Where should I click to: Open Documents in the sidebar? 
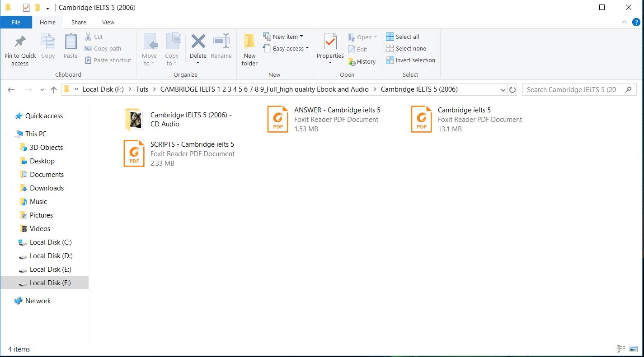tap(47, 175)
